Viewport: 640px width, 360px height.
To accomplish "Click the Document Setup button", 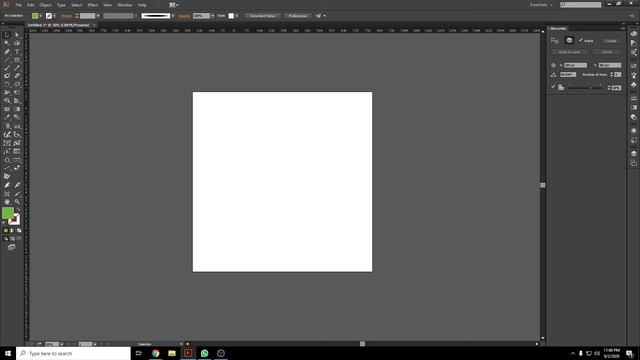I will point(263,16).
